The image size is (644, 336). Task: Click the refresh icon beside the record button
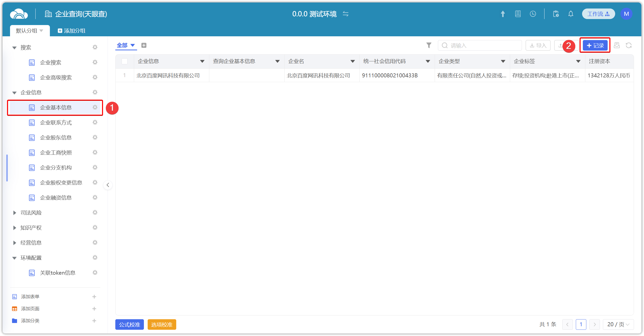click(x=628, y=45)
